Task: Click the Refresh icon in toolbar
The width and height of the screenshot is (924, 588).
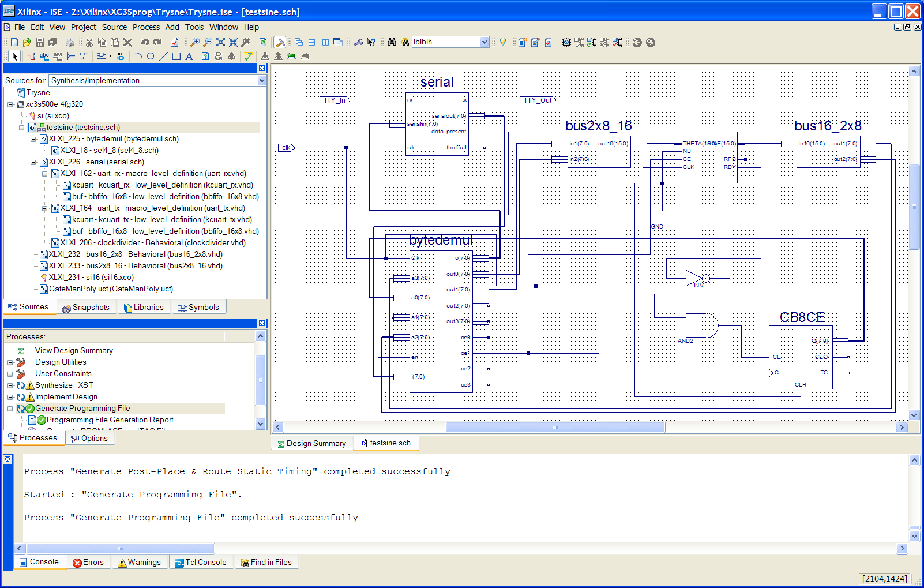Action: tap(263, 42)
